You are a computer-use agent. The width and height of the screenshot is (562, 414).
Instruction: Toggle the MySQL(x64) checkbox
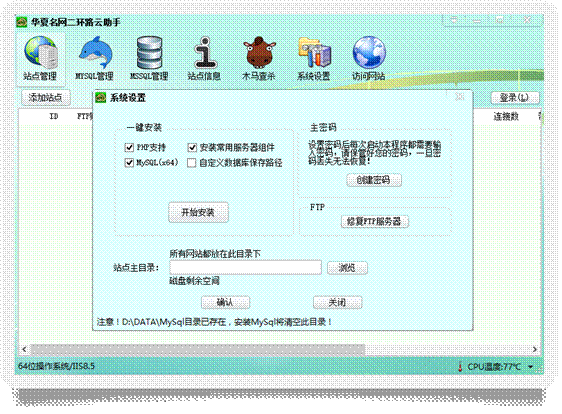pos(129,163)
